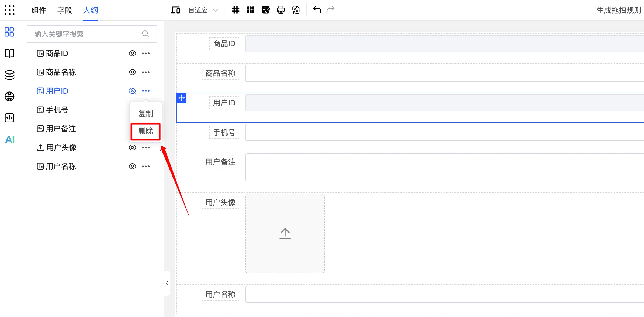Viewport: 644px width, 317px height.
Task: Open the print icon in the toolbar
Action: click(x=281, y=10)
